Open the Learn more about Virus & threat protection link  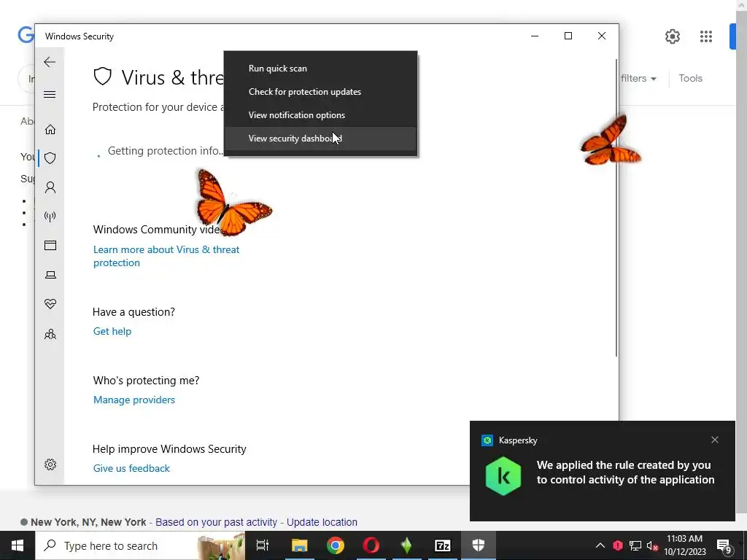pyautogui.click(x=166, y=256)
